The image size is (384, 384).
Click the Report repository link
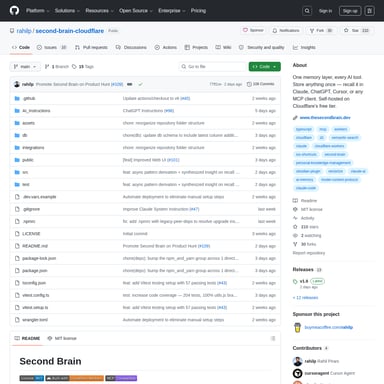coord(309,253)
